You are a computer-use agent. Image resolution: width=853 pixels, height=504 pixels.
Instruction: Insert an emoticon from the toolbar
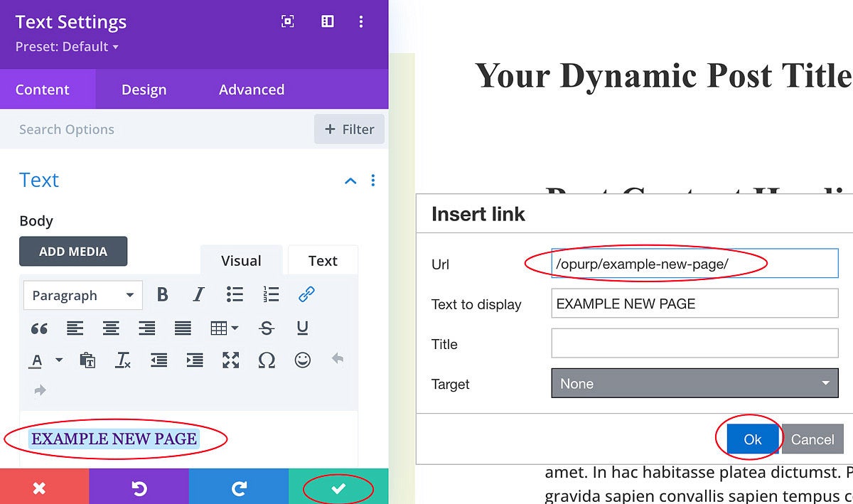coord(301,360)
